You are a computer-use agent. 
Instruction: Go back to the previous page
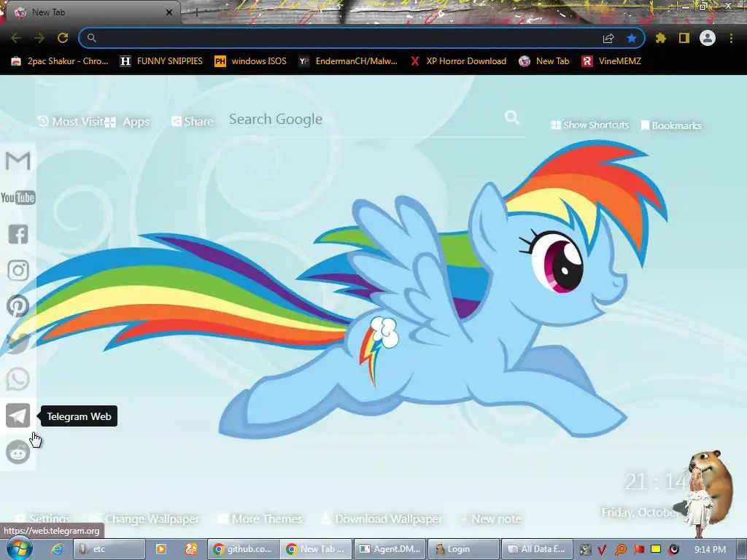click(x=16, y=38)
